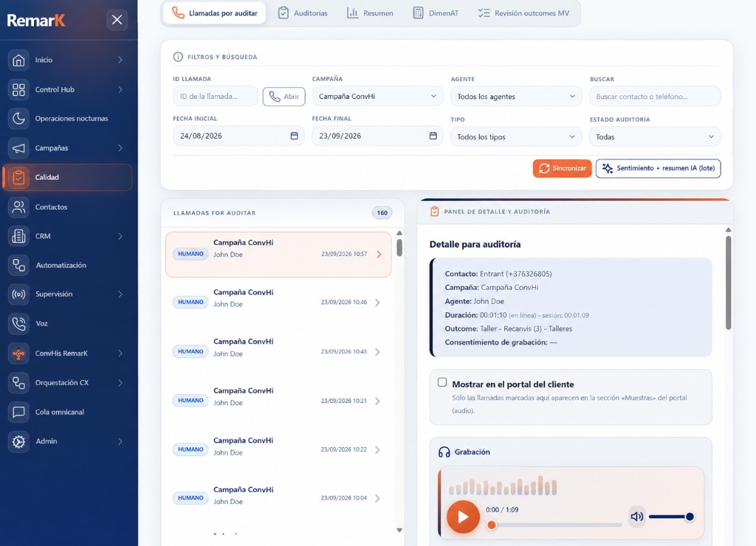
Task: Focus the Buscar contacto o teléfono field
Action: 655,97
